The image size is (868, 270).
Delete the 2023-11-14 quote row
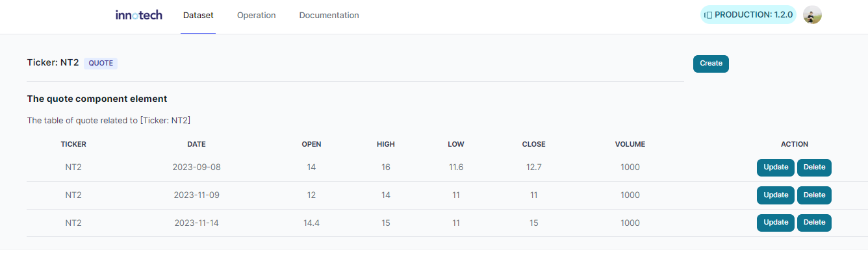(x=814, y=223)
